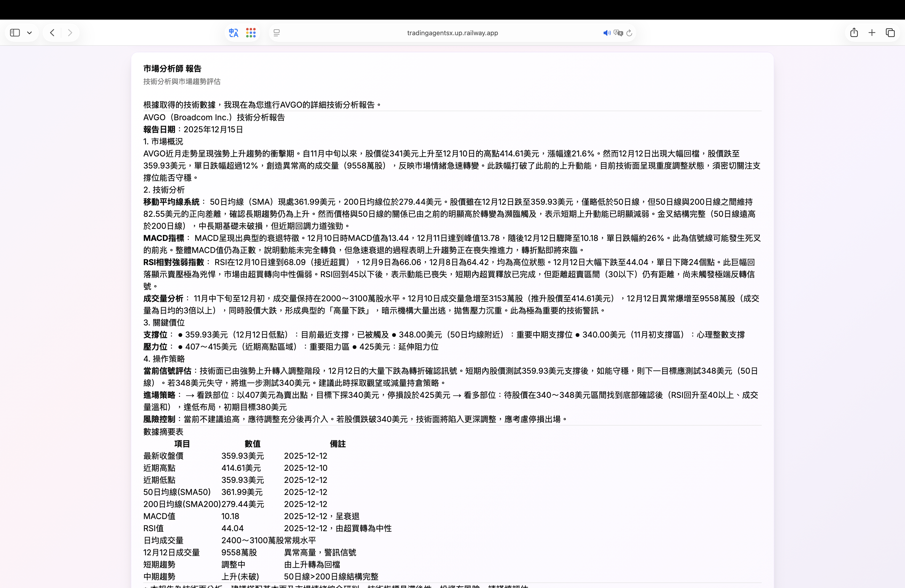Click the page translation icon in address bar
This screenshot has width=905, height=588.
point(618,33)
